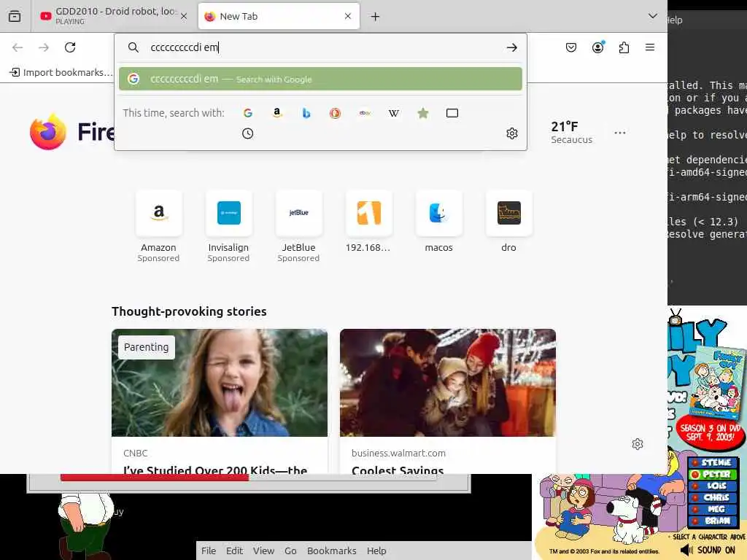Open View menu in bottom window
The width and height of the screenshot is (747, 560).
(x=263, y=551)
